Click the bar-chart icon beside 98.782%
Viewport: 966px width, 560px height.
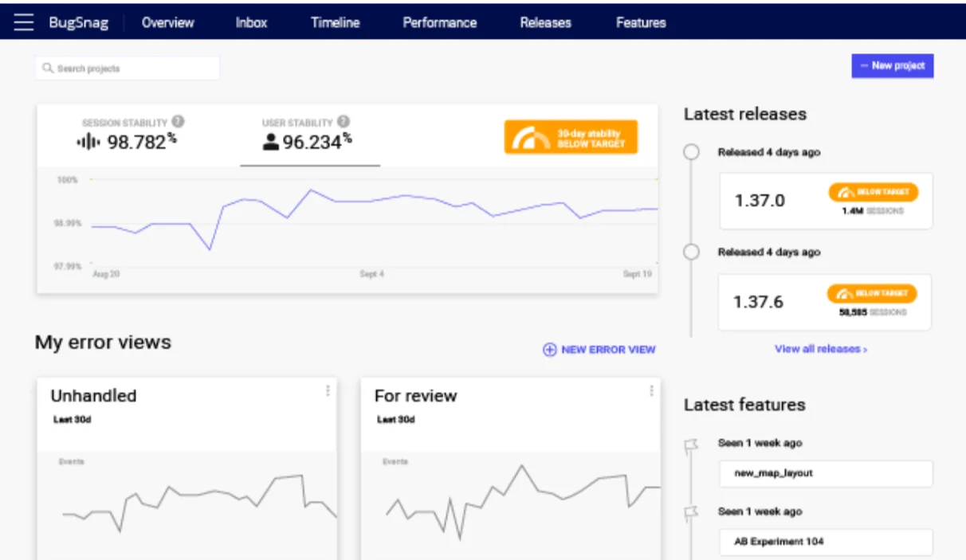coord(88,140)
